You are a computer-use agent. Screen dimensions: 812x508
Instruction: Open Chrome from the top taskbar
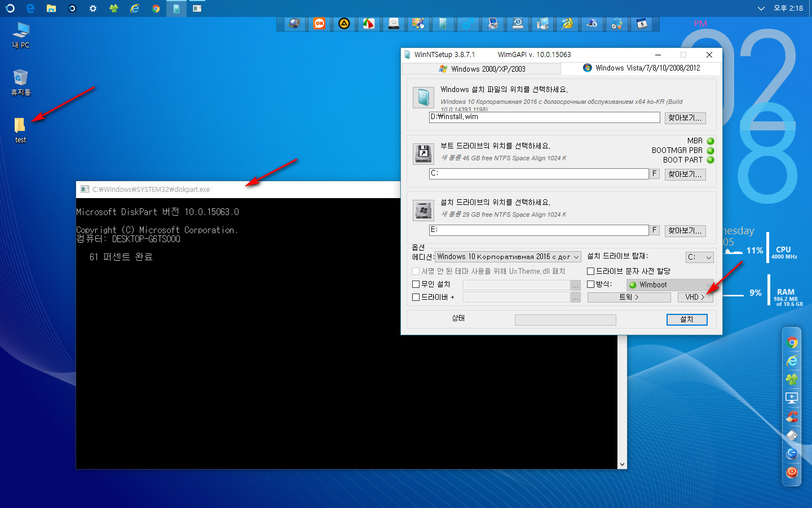pos(156,8)
